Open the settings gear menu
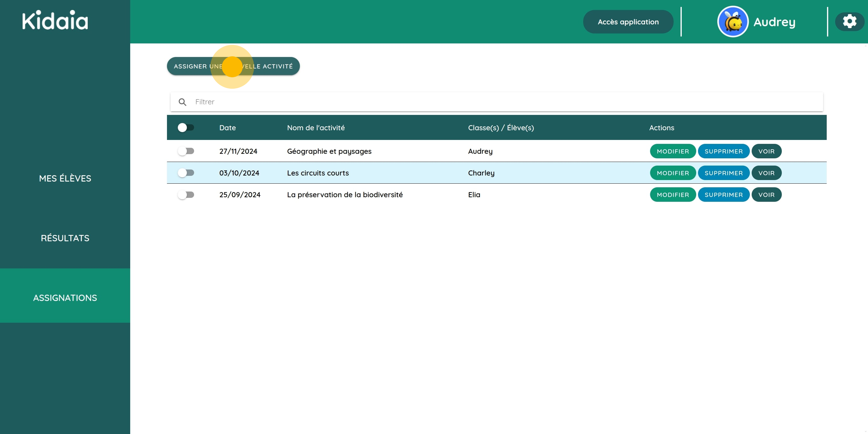868x434 pixels. click(850, 21)
